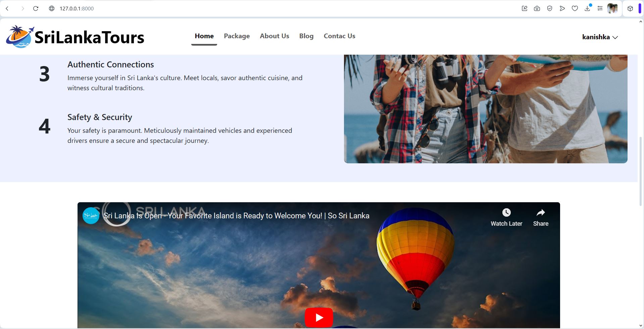Click the shield ad blocker icon
The width and height of the screenshot is (644, 329).
pos(550,8)
